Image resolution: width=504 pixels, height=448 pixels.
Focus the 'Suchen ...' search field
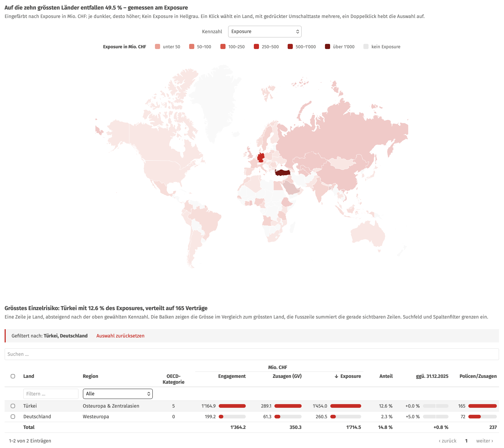click(251, 354)
